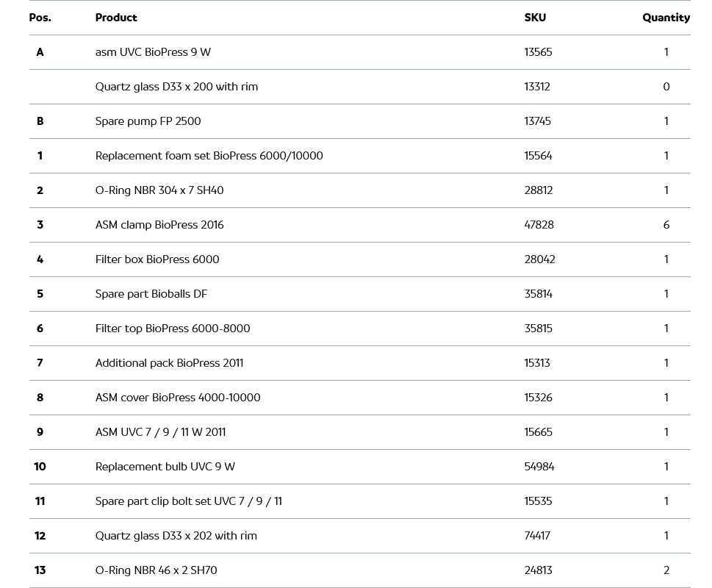Click the Product column header
Viewport: 712px width, 588px height.
click(x=116, y=18)
